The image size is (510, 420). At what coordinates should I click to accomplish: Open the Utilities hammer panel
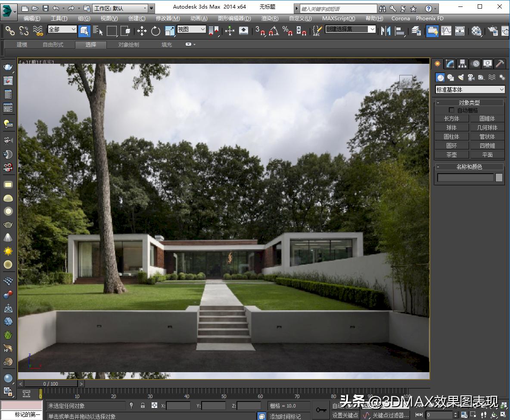pyautogui.click(x=500, y=64)
